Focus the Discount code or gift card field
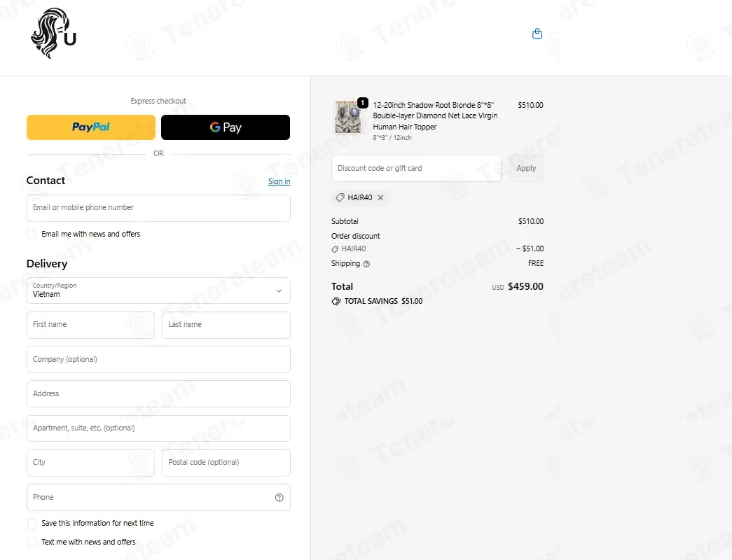Image resolution: width=732 pixels, height=560 pixels. point(416,169)
